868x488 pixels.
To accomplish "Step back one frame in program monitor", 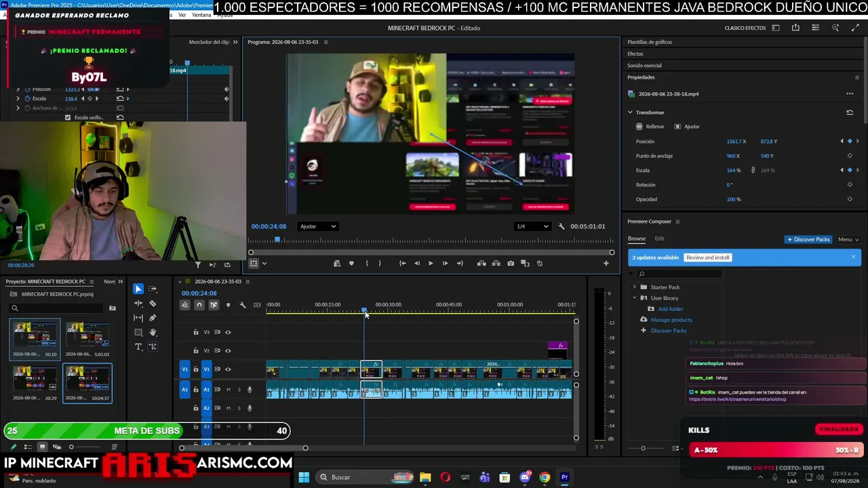I will tap(416, 264).
